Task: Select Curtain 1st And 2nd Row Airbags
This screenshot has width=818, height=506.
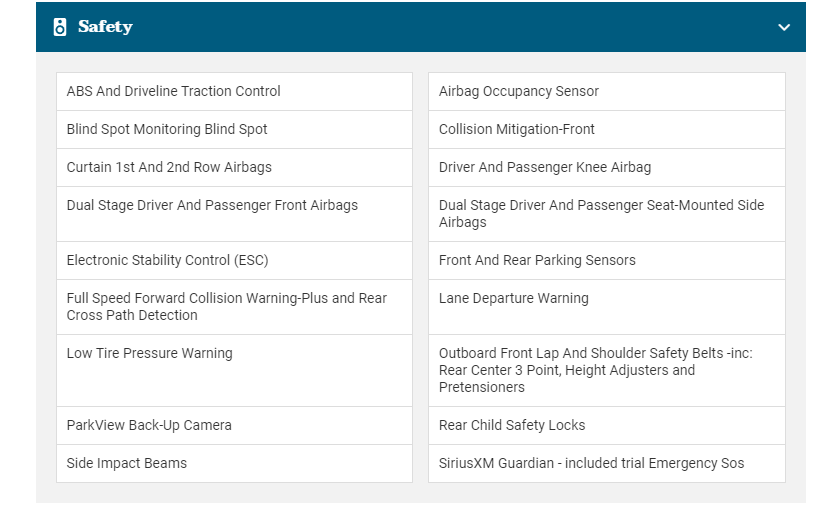Action: [169, 167]
